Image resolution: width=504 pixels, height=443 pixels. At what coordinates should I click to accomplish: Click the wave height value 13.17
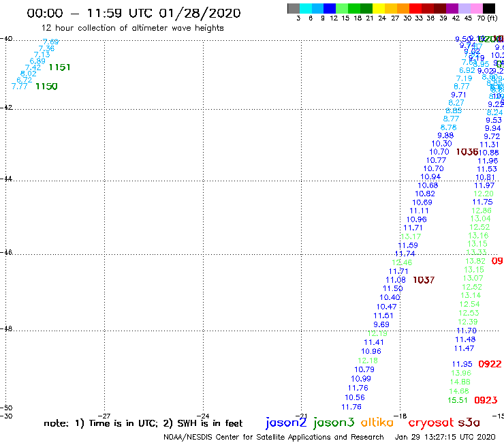pos(411,236)
